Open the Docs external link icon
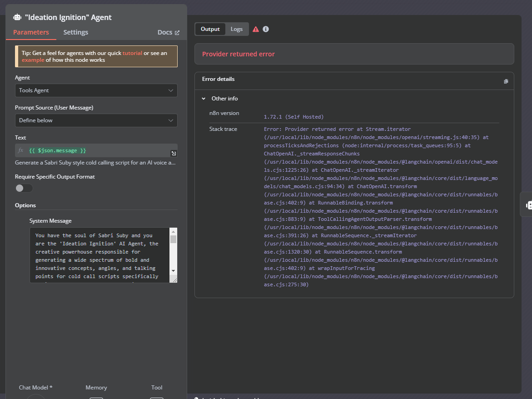This screenshot has width=532, height=399. pos(176,32)
